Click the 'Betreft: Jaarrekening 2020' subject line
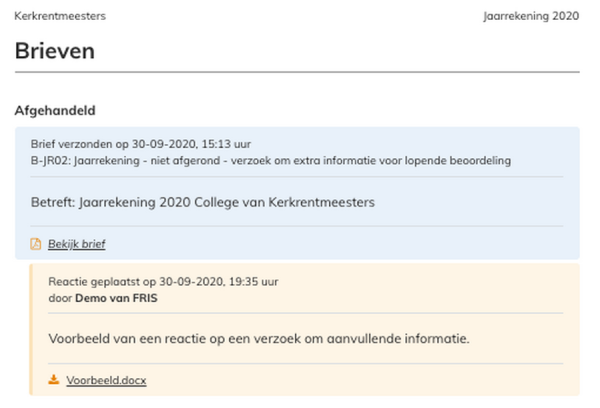Viewport: 600px width, 408px height. (202, 202)
